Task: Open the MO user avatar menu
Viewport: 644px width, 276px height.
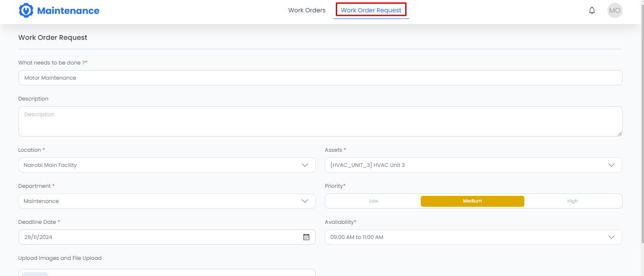Action: (x=615, y=10)
